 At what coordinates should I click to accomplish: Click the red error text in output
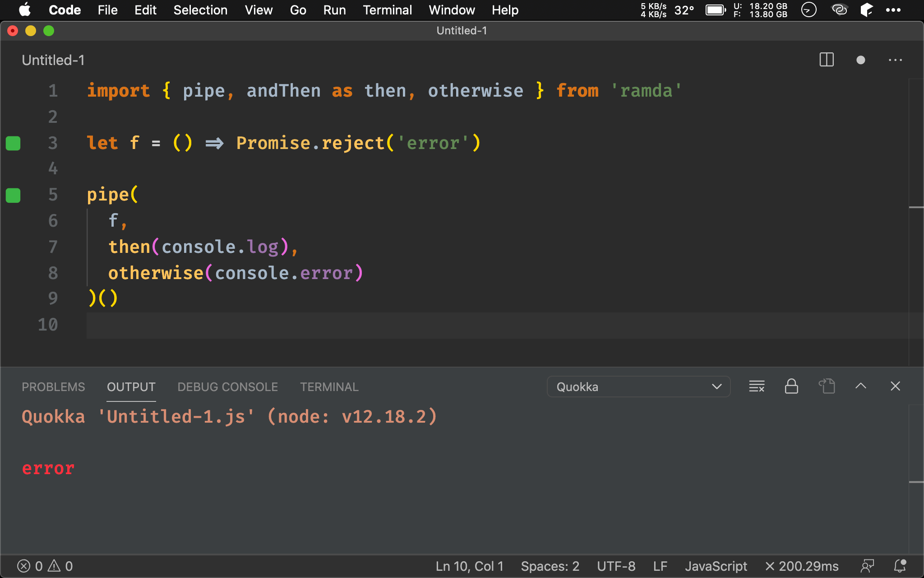point(48,469)
